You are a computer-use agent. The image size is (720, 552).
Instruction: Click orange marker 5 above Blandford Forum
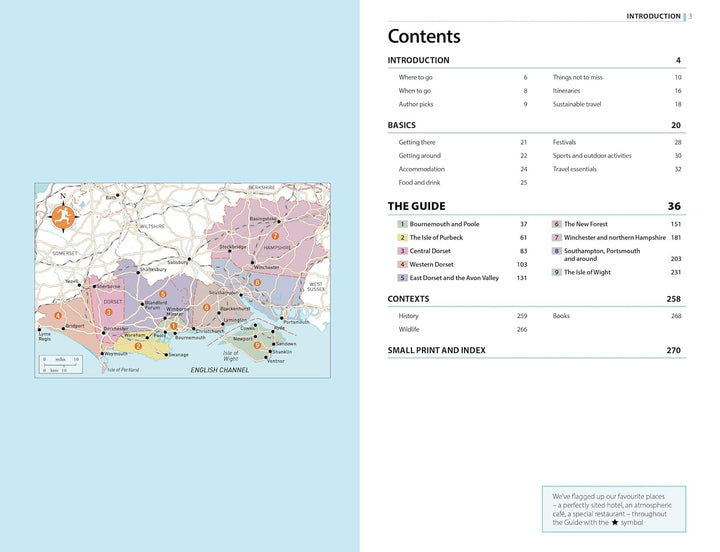pos(163,294)
